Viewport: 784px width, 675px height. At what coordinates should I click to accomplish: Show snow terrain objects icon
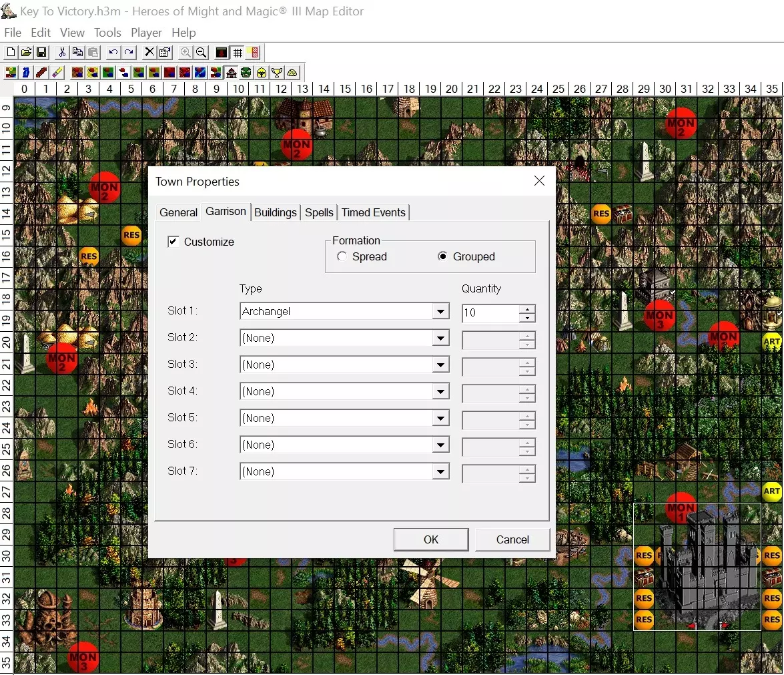pyautogui.click(x=123, y=73)
